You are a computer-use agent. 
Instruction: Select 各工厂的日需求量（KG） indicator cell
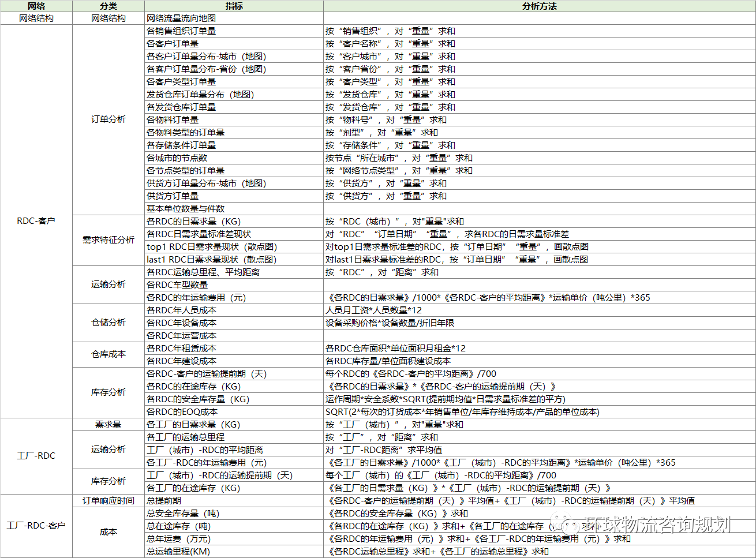pos(234,424)
